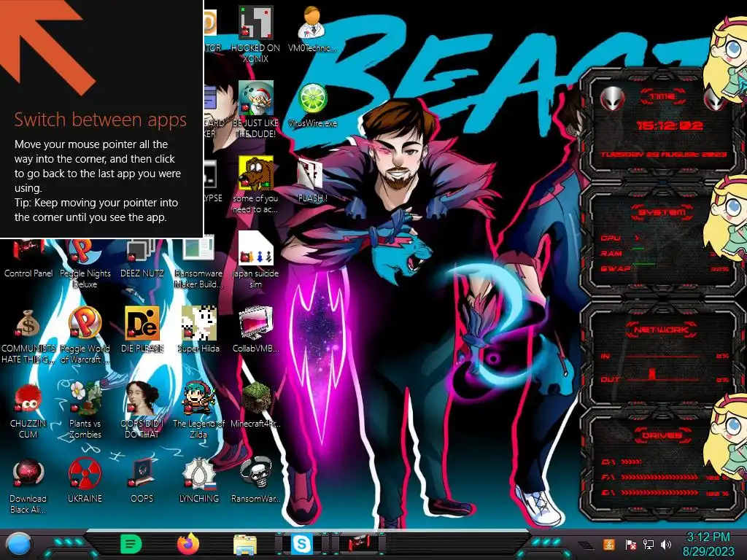
Task: Select the VirusWire.exe lime icon
Action: (x=312, y=105)
